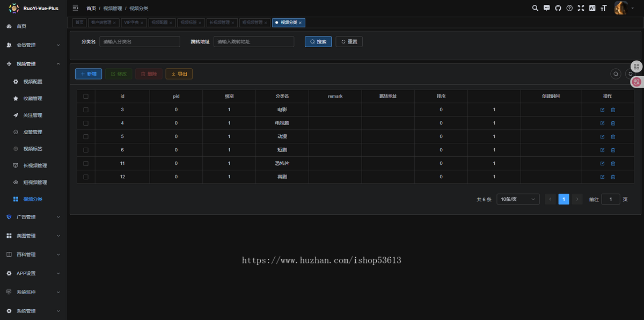
Task: Expand the 系统监控 sidebar menu
Action: (33, 292)
